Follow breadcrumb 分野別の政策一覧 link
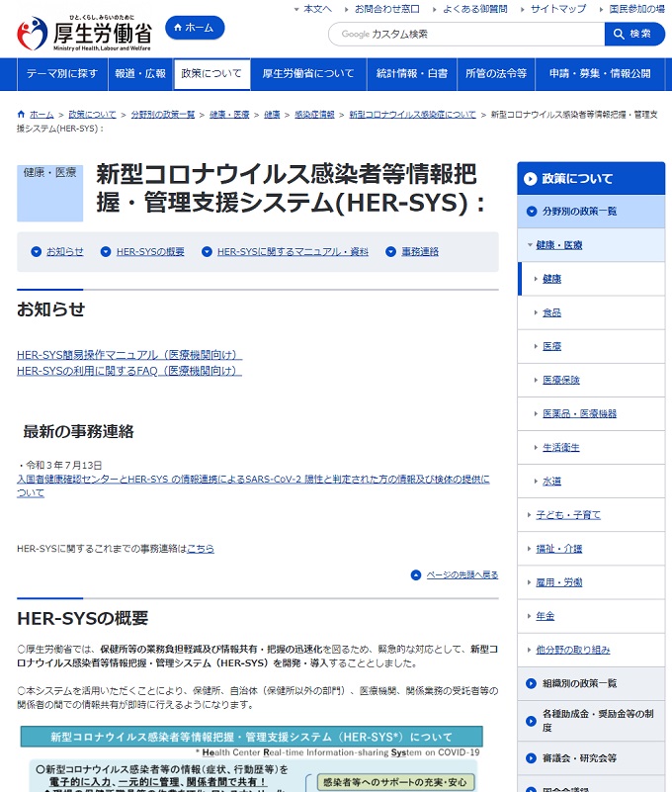Viewport: 672px width, 792px height. point(163,115)
